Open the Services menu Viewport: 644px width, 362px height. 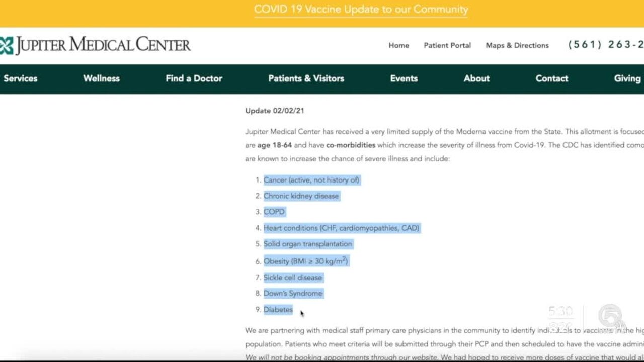[x=21, y=78]
